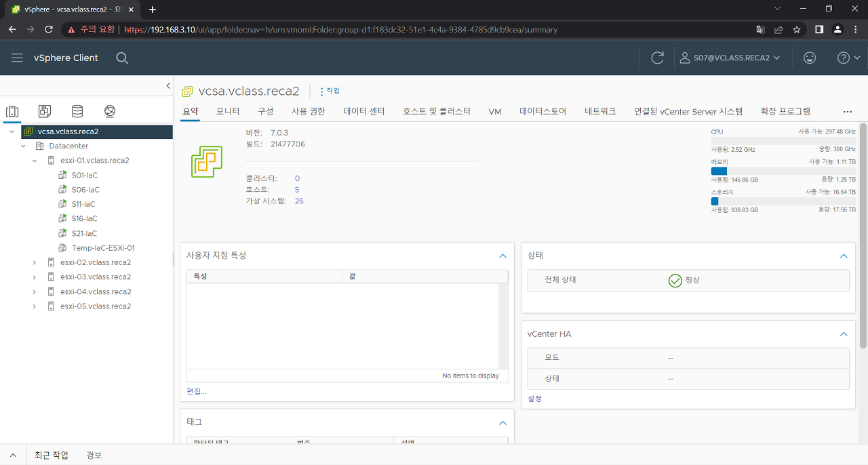This screenshot has width=868, height=465.
Task: Open the 데이터스토어 tab
Action: click(543, 111)
